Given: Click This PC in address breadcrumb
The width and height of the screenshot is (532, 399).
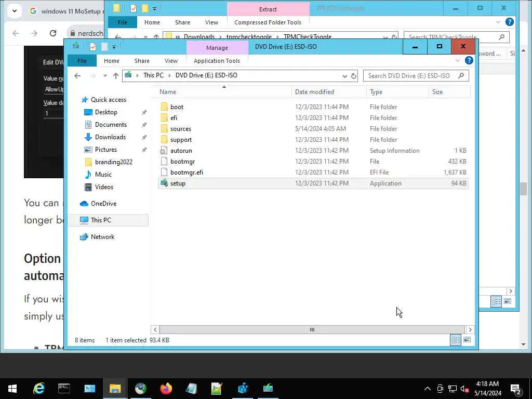Looking at the screenshot, I should [x=153, y=75].
